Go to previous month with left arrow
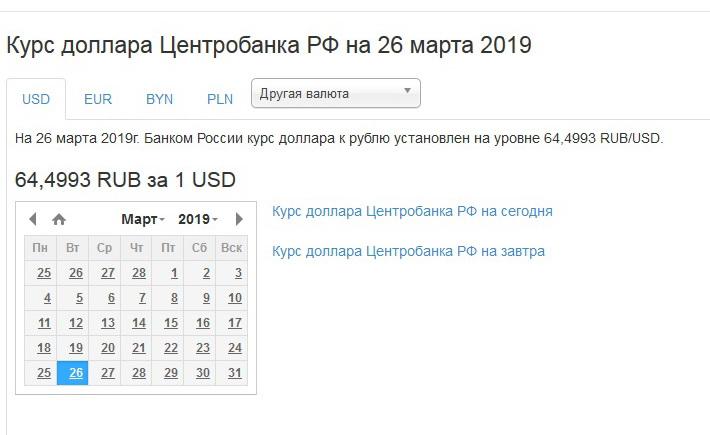 pyautogui.click(x=32, y=219)
